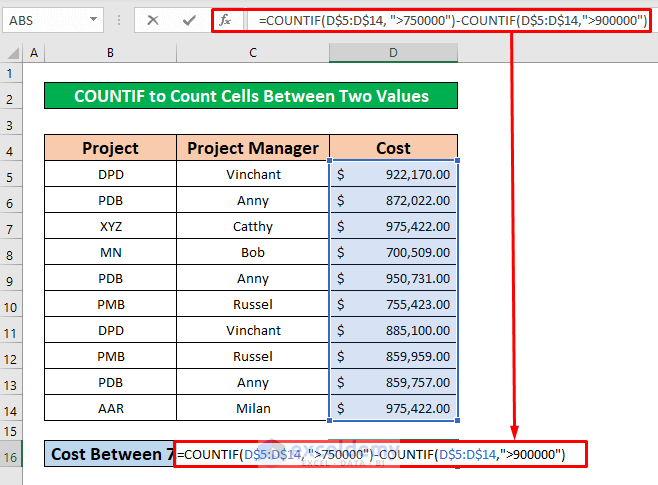Click the three-dot handle beside the Name Box
This screenshot has height=485, width=658.
120,20
